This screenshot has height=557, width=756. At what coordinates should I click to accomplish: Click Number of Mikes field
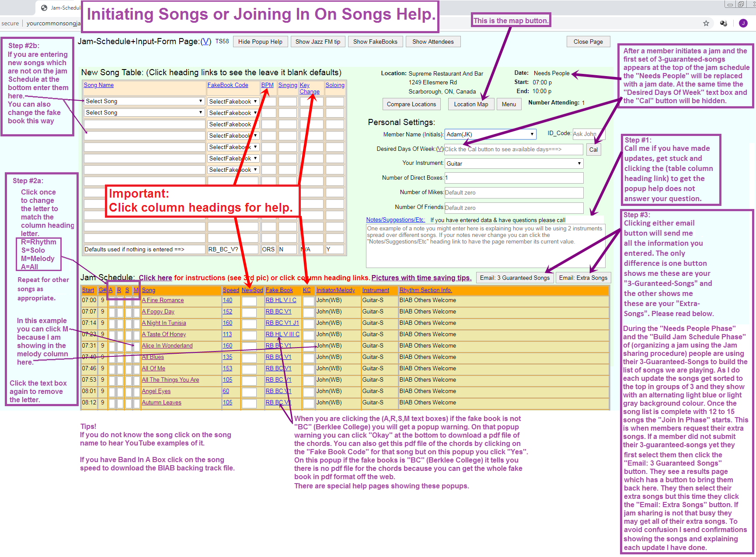coord(514,193)
